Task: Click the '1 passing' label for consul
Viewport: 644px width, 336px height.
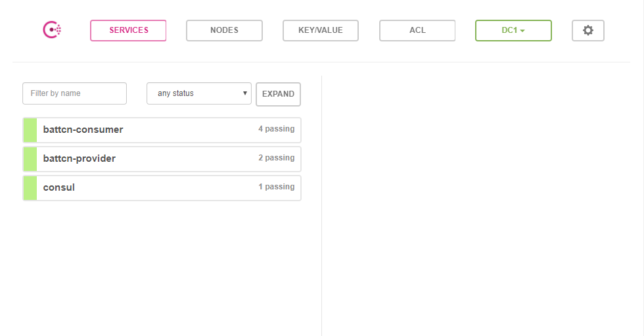Action: coord(276,187)
